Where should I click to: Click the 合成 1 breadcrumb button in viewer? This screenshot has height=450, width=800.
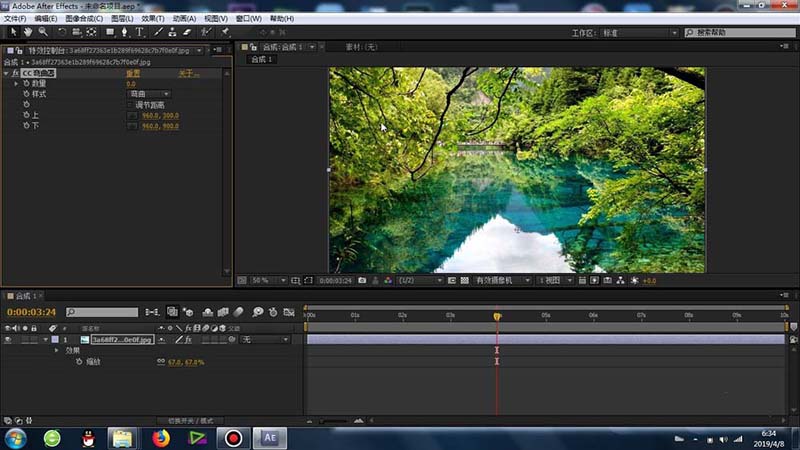click(x=262, y=60)
